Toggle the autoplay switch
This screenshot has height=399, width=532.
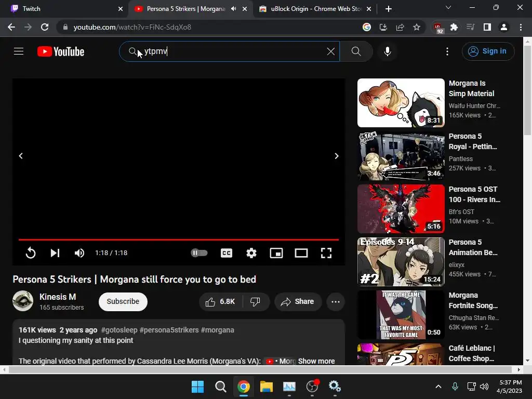point(199,253)
